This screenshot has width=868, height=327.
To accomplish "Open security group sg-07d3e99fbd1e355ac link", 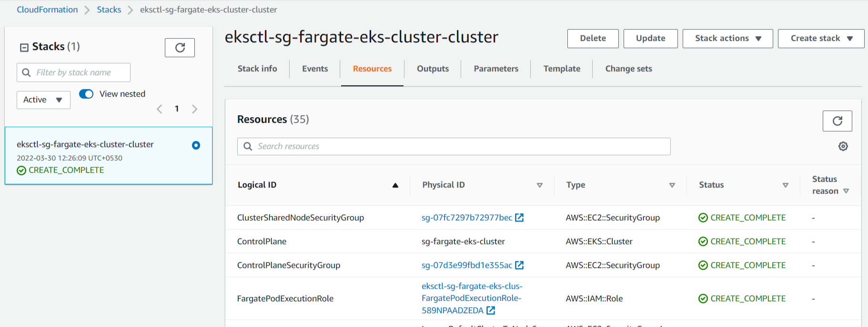I will point(467,265).
